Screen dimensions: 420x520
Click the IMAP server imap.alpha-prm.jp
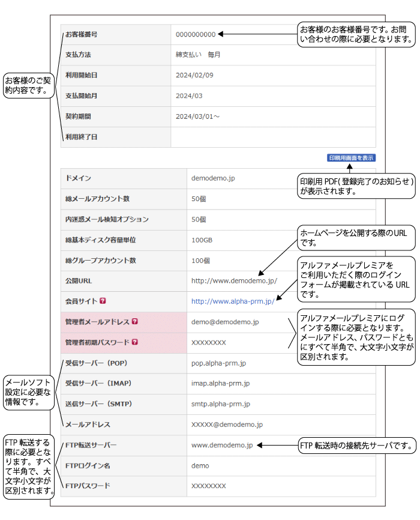220,383
